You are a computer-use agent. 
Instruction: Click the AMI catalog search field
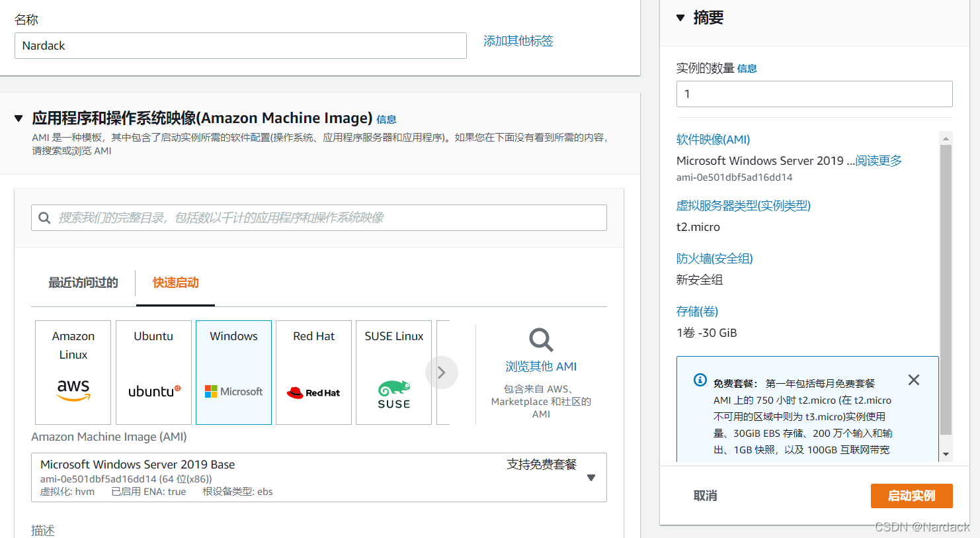click(319, 218)
